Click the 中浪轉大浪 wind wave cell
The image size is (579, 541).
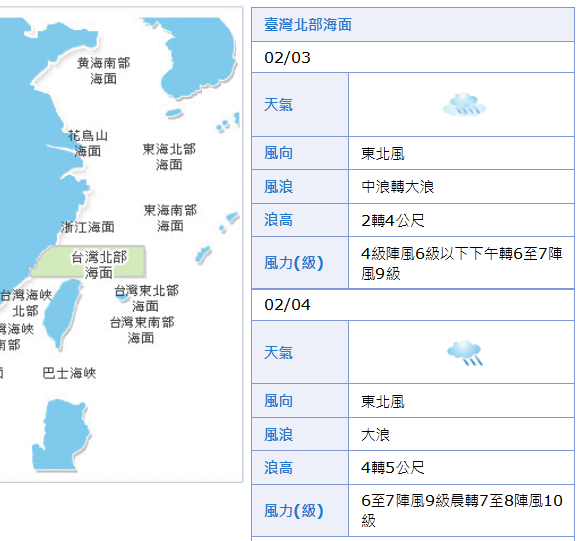(x=461, y=186)
